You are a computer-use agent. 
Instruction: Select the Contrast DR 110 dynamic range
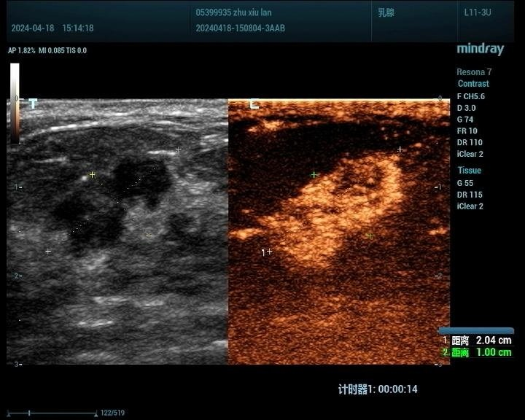pos(470,143)
